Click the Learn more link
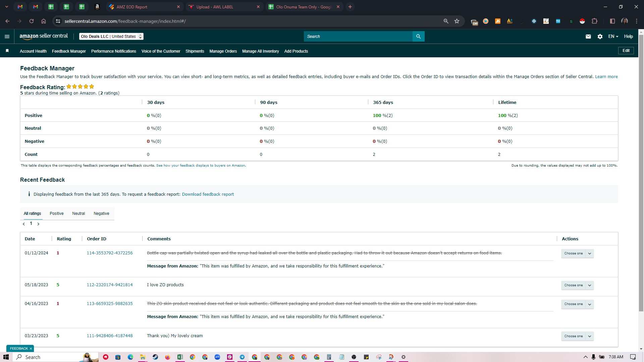The width and height of the screenshot is (644, 362). (x=606, y=77)
